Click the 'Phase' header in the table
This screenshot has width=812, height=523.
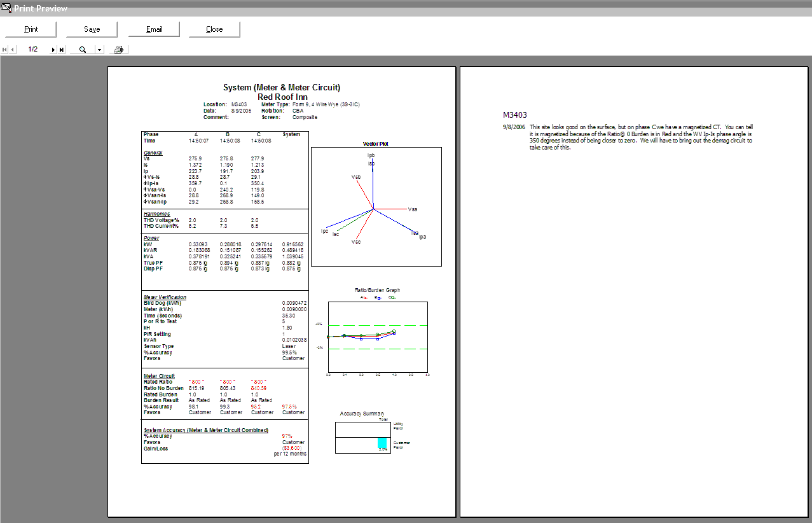point(151,134)
